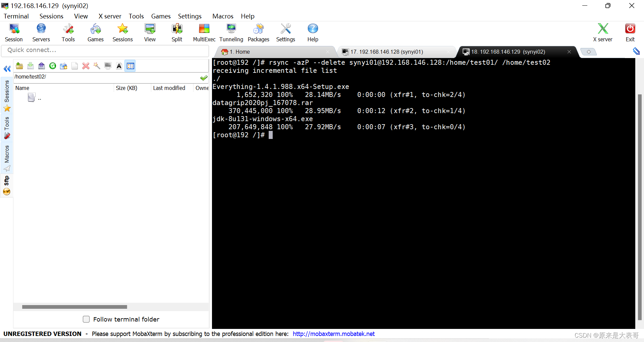Screen dimensions: 644x342
Task: Upload files with SFTP upload icon
Action: click(x=42, y=66)
